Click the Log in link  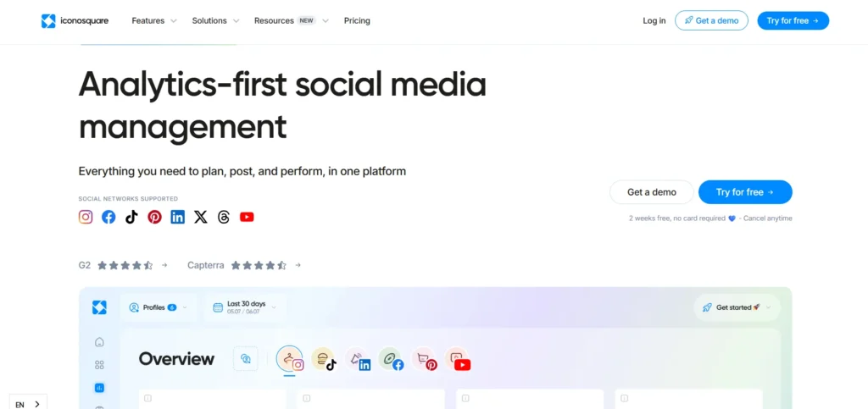pyautogui.click(x=654, y=21)
